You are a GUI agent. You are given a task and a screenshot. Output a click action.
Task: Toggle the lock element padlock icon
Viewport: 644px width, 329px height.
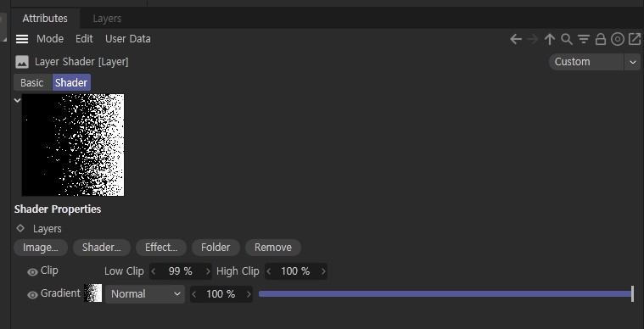[601, 39]
